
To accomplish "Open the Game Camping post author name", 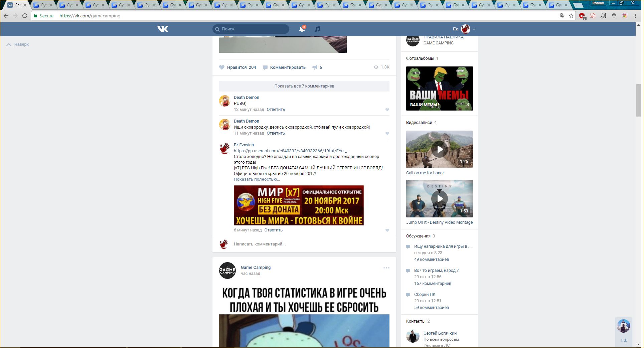I will (256, 268).
